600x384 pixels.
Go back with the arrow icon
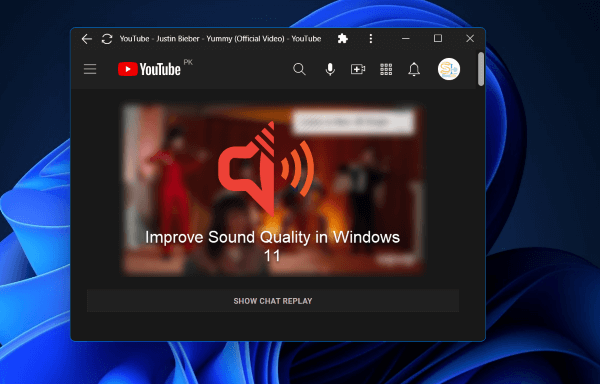pos(87,39)
